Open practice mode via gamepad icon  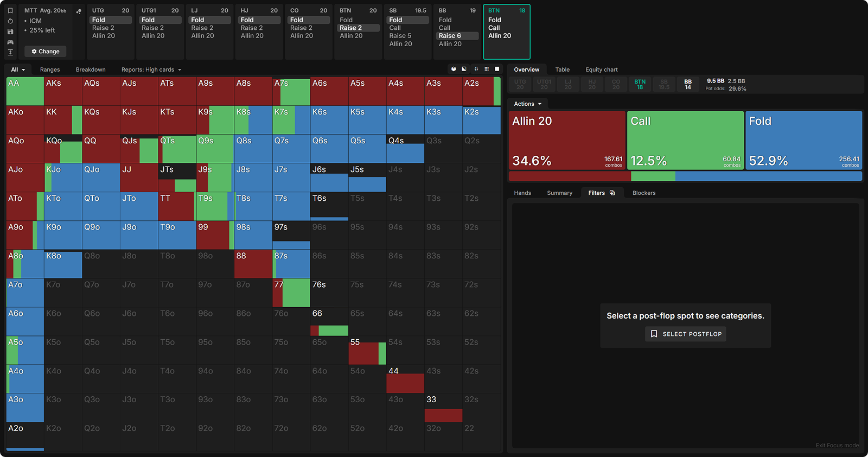10,42
